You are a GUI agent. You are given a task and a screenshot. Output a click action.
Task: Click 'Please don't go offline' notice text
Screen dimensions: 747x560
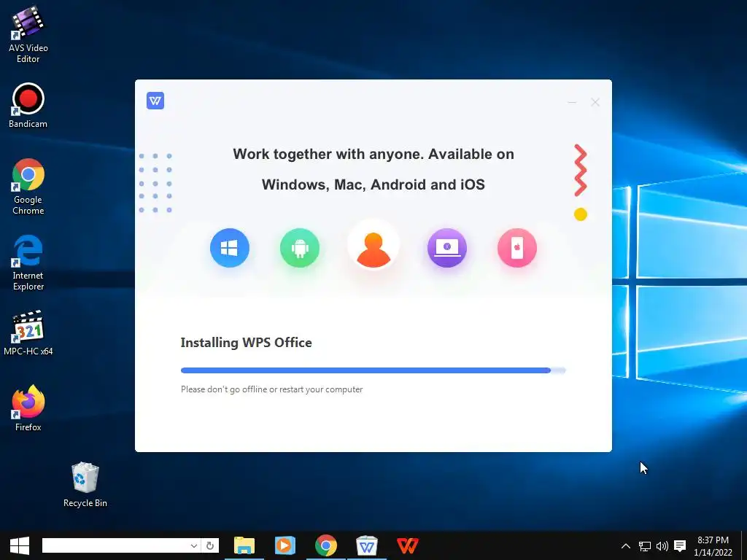click(x=271, y=389)
